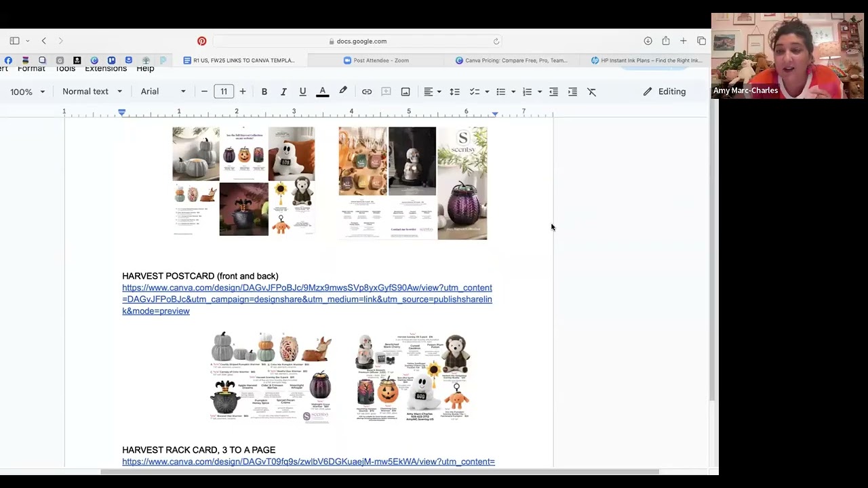Open the Share menu in Safari

point(666,41)
